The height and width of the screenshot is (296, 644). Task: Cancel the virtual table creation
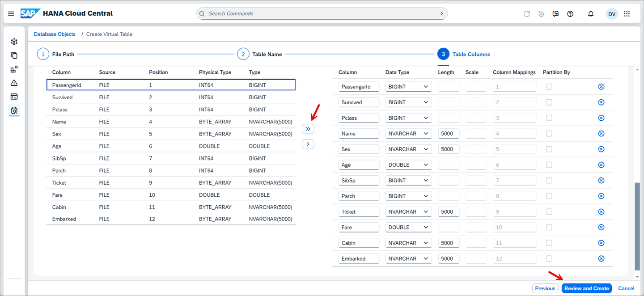click(626, 288)
